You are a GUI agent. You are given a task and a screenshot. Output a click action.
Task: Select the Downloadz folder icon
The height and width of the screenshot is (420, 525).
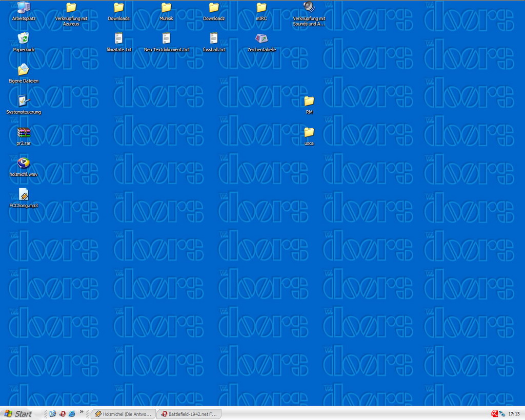[214, 11]
